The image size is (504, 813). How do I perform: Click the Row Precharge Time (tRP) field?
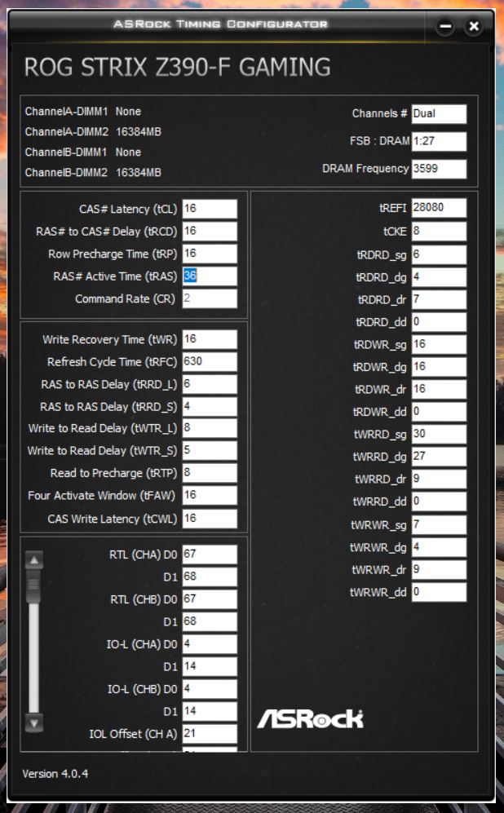click(x=210, y=254)
